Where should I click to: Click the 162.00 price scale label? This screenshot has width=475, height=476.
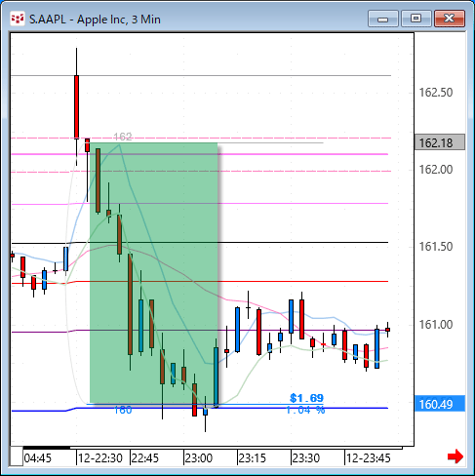436,170
